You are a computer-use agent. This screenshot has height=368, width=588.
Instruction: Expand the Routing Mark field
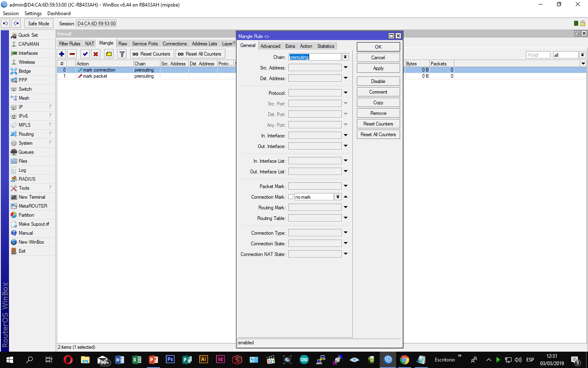tap(345, 207)
